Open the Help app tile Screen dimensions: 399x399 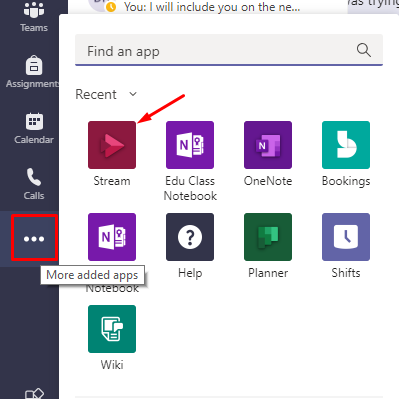click(x=190, y=237)
